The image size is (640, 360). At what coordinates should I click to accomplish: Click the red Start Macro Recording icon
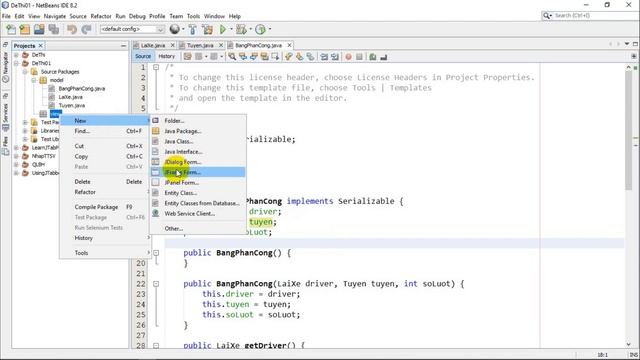click(348, 57)
